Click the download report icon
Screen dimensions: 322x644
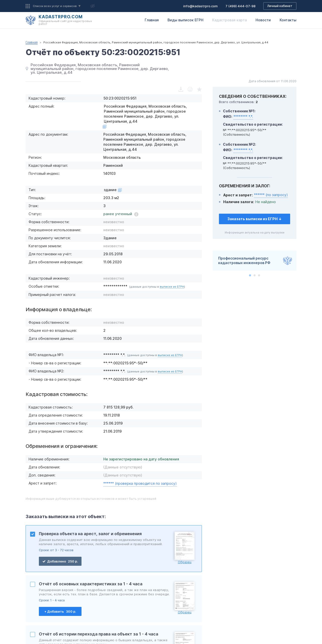[x=181, y=89]
